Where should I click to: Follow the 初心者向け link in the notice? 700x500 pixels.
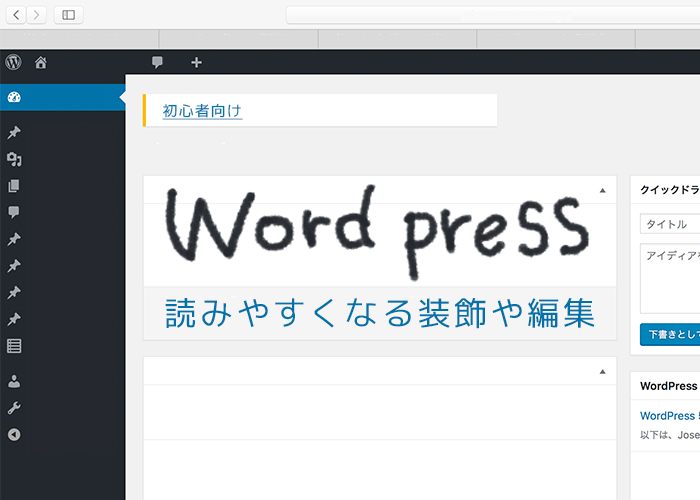click(202, 111)
